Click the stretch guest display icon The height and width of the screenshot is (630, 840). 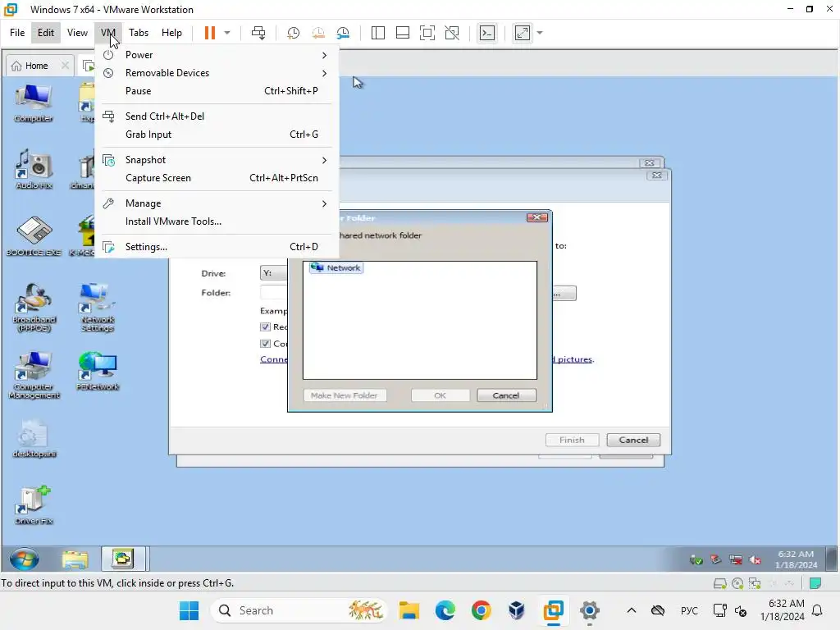point(523,33)
